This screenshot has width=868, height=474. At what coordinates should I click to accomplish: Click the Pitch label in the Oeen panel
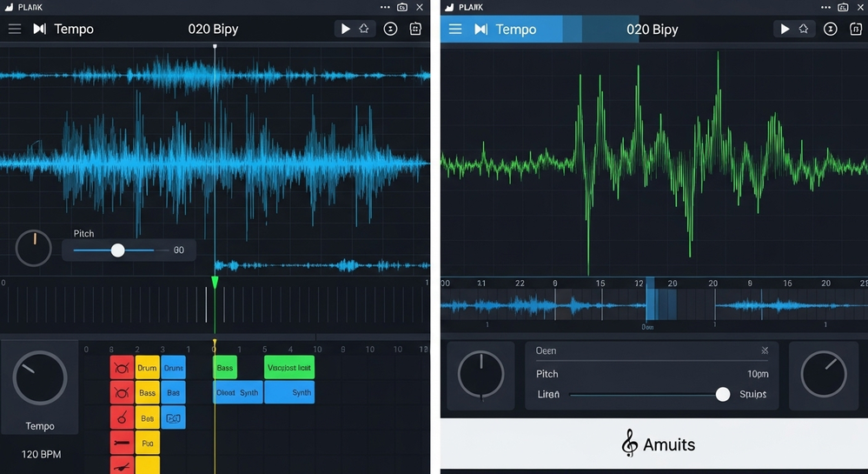point(547,374)
